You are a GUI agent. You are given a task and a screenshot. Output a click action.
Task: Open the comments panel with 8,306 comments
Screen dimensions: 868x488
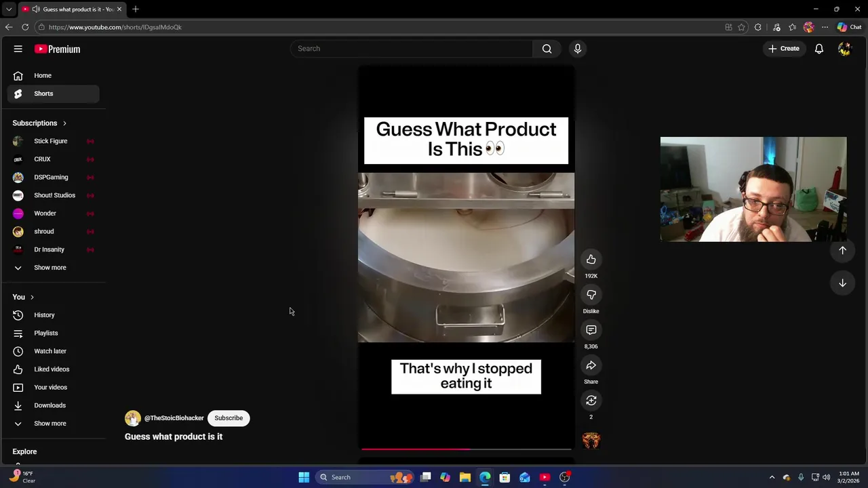tap(591, 330)
